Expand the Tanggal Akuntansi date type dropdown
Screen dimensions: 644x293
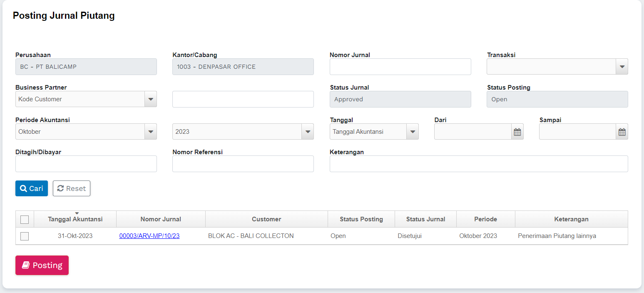tap(413, 132)
